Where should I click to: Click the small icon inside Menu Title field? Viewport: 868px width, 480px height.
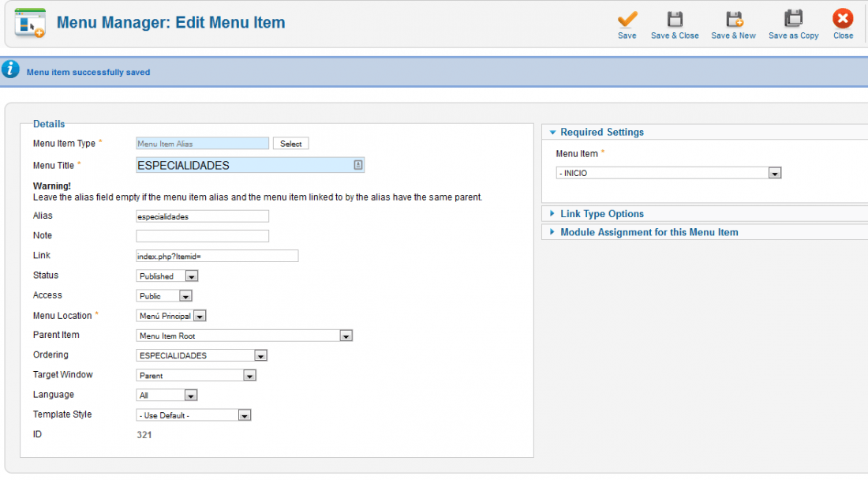pyautogui.click(x=358, y=165)
